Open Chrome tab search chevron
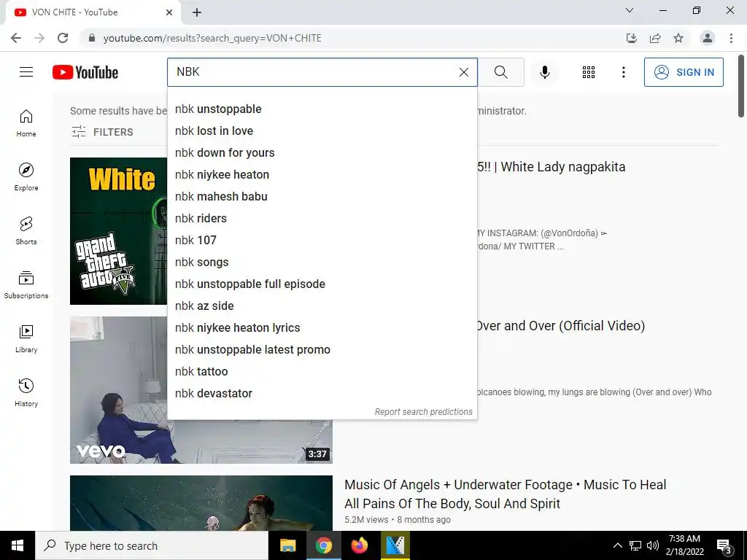The height and width of the screenshot is (560, 747). pyautogui.click(x=630, y=10)
